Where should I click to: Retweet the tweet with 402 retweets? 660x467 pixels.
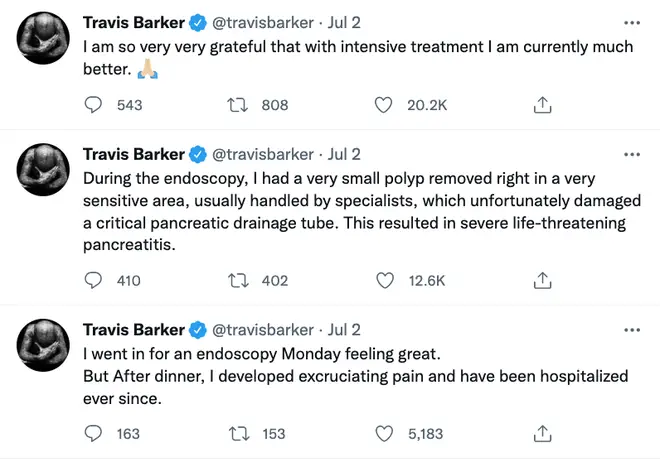[x=238, y=280]
